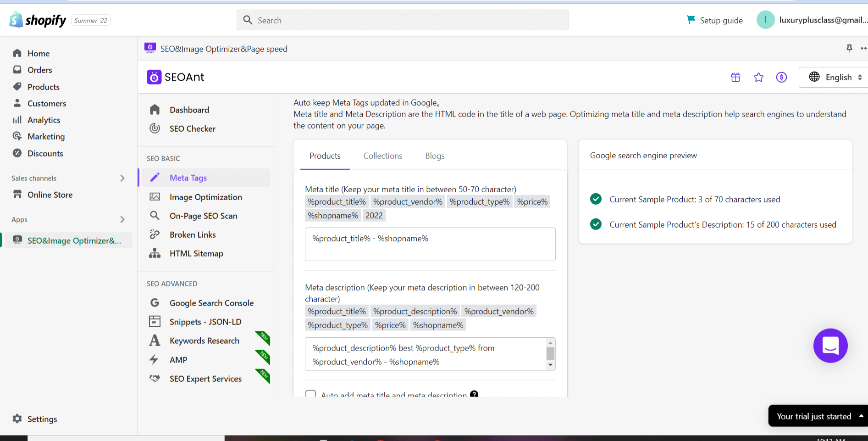Screen dimensions: 868x441
Task: Insert %price% tag into meta title
Action: pyautogui.click(x=532, y=201)
